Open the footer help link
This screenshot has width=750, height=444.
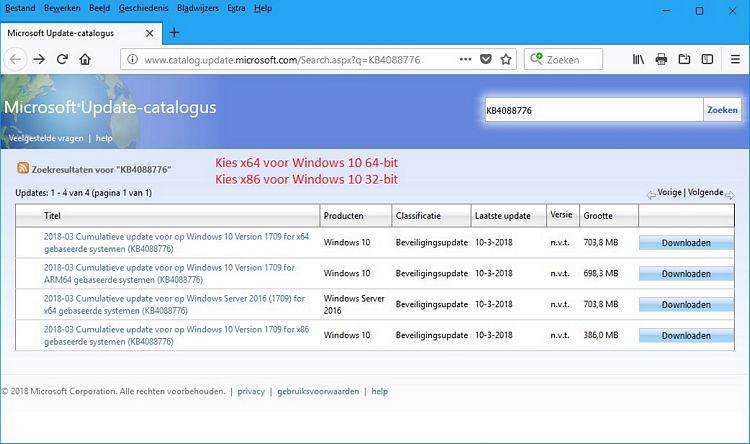pos(380,391)
